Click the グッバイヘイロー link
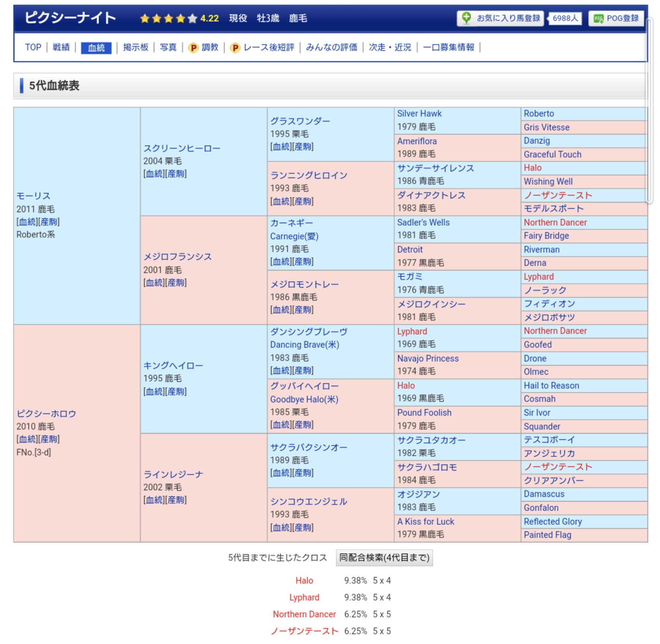The width and height of the screenshot is (660, 644). 304,386
